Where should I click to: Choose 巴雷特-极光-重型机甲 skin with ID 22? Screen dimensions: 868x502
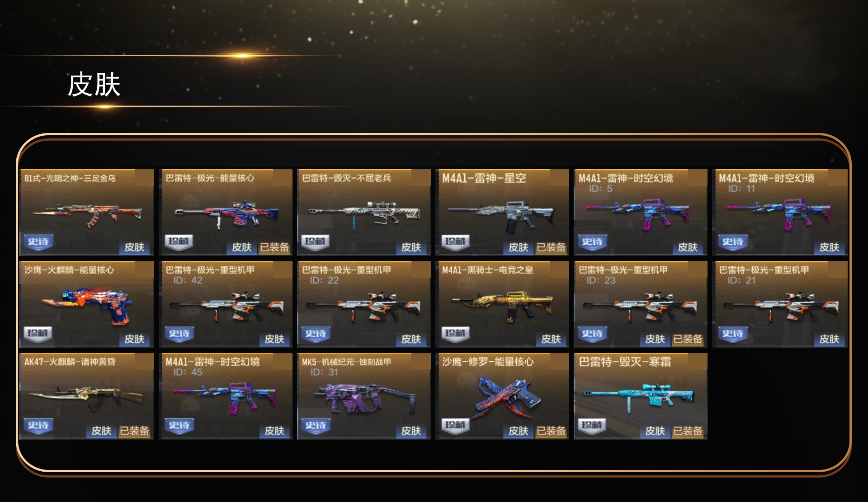[x=364, y=304]
